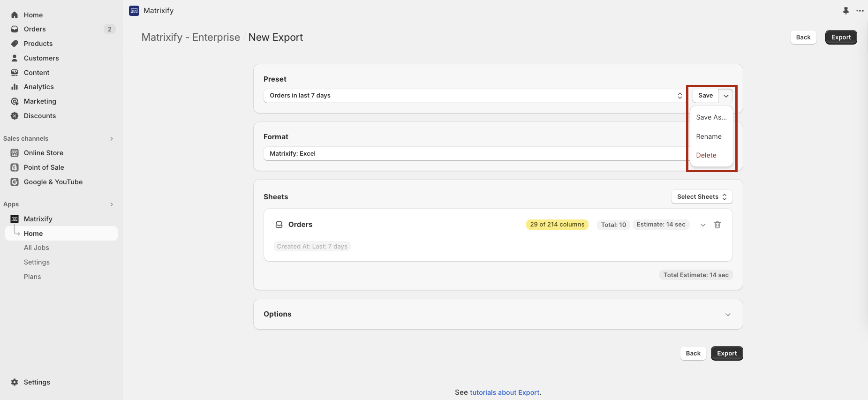Delete the Orders sheet with trash icon
868x400 pixels.
click(717, 225)
